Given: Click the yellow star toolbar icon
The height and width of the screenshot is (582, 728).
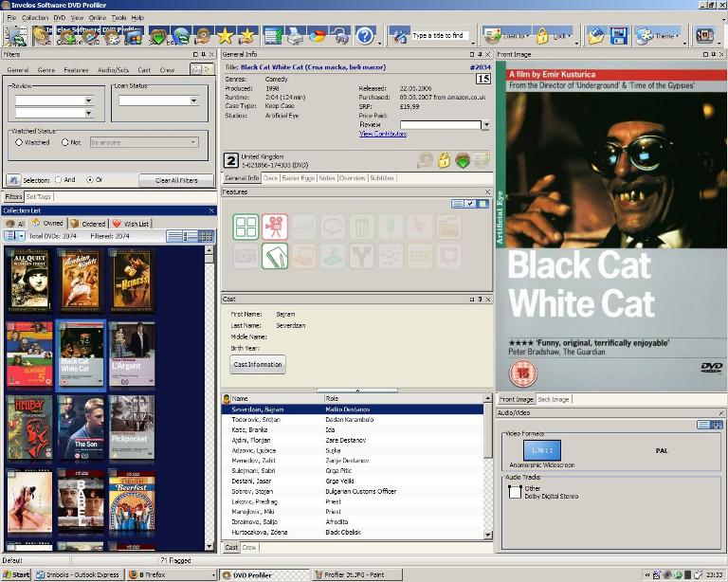Looking at the screenshot, I should (x=226, y=36).
